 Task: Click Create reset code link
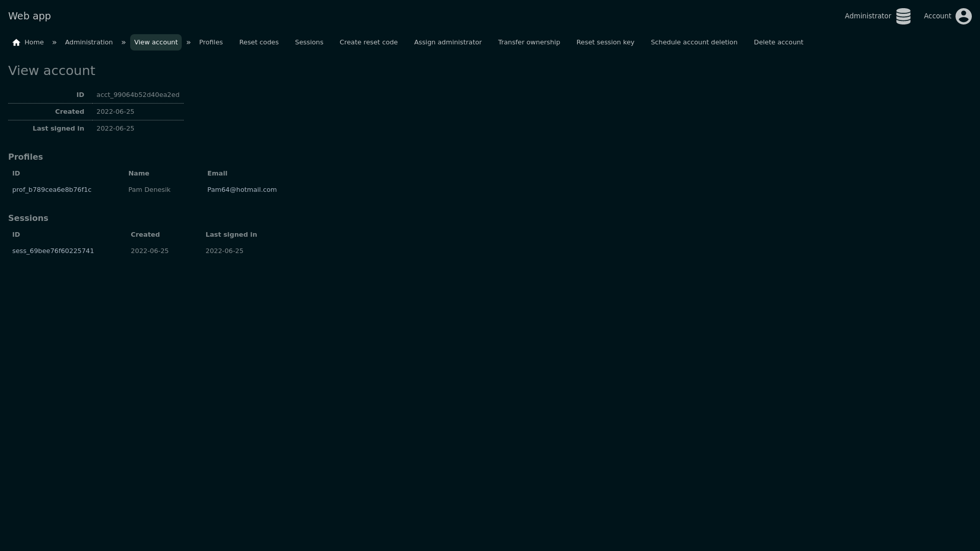[x=369, y=42]
